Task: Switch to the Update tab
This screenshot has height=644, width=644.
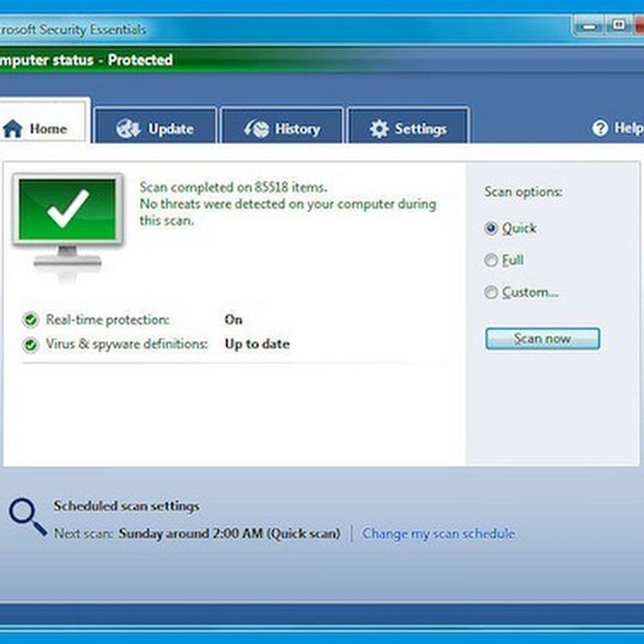Action: coord(155,126)
